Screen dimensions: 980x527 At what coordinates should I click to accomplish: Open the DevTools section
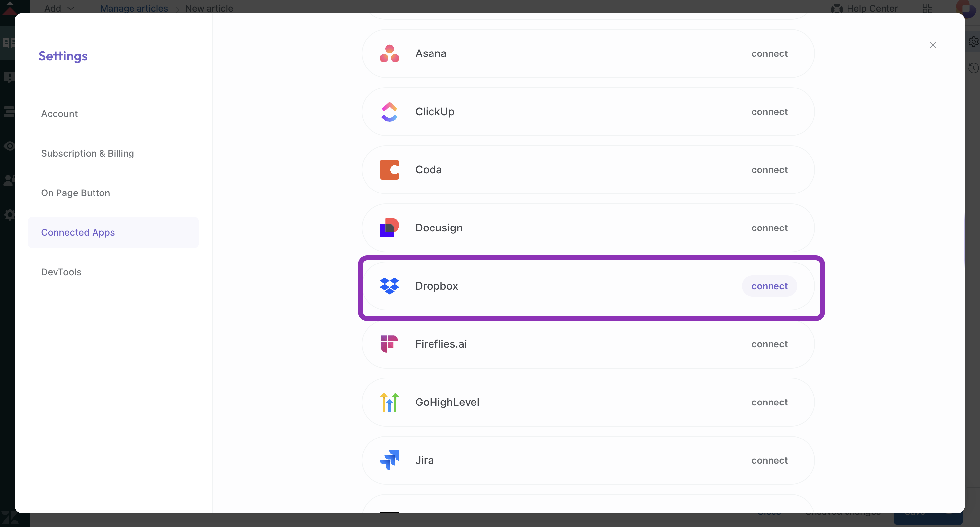tap(113, 272)
